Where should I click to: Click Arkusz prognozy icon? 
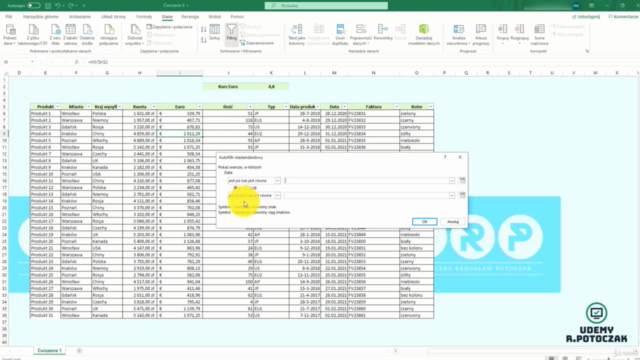point(481,35)
